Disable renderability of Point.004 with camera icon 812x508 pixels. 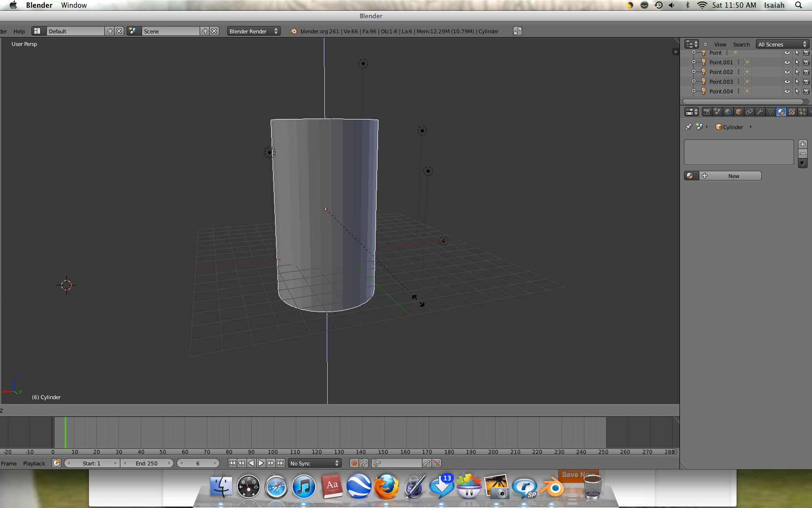(x=807, y=91)
